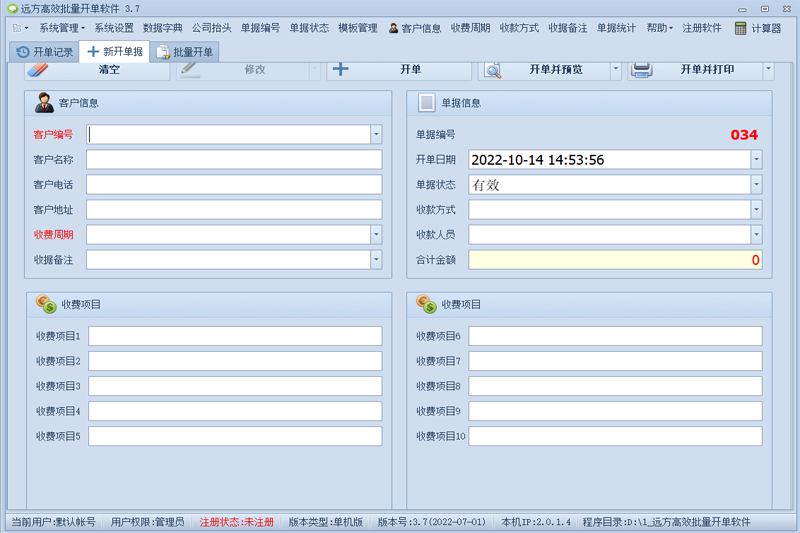Click the person icon beside 客户信息 menu
The image size is (800, 533).
[x=393, y=28]
